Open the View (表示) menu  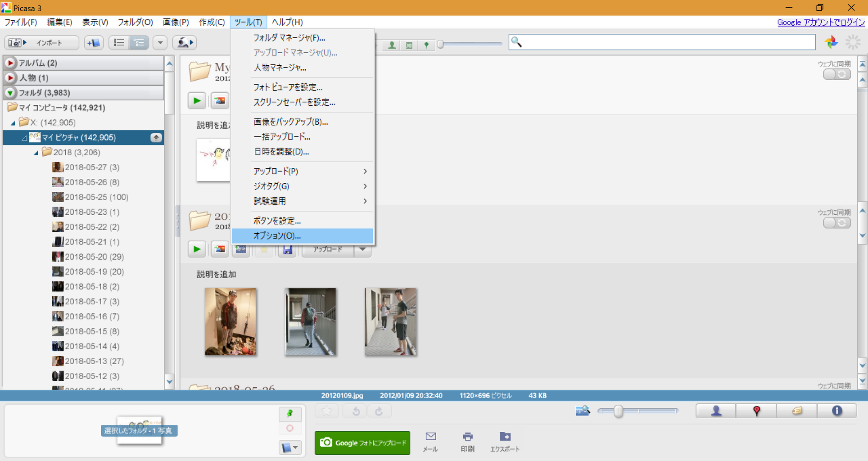tap(95, 22)
